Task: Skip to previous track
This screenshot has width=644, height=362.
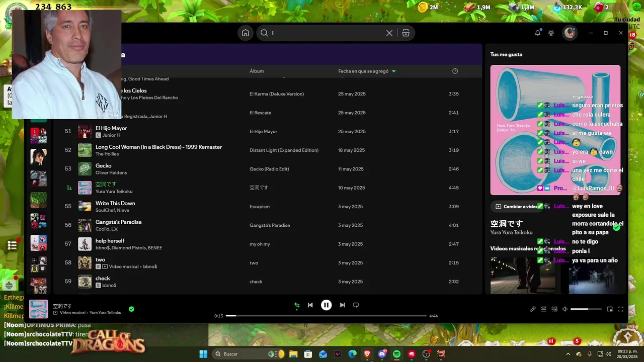Action: 310,305
